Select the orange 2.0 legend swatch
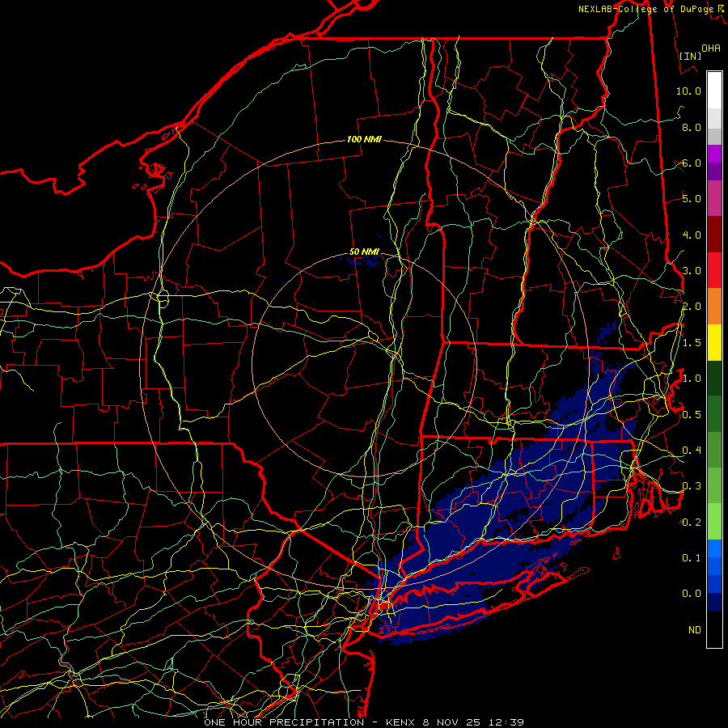The image size is (728, 728). click(x=714, y=307)
